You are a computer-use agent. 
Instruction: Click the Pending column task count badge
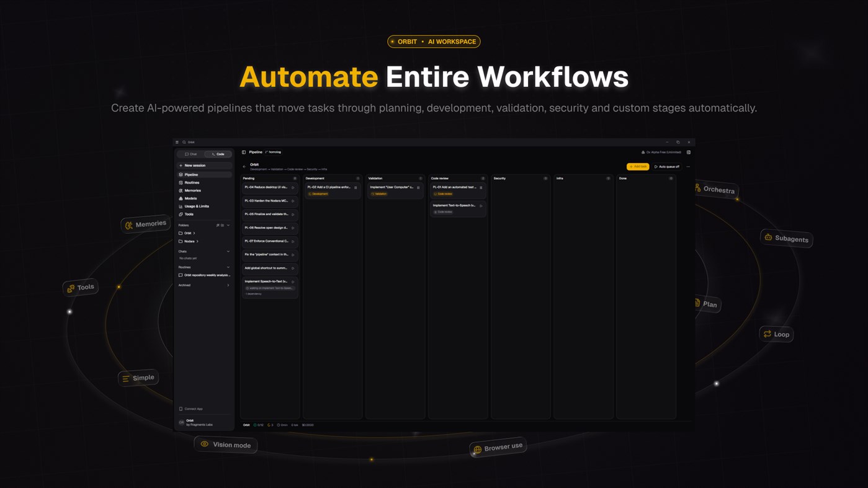tap(295, 179)
